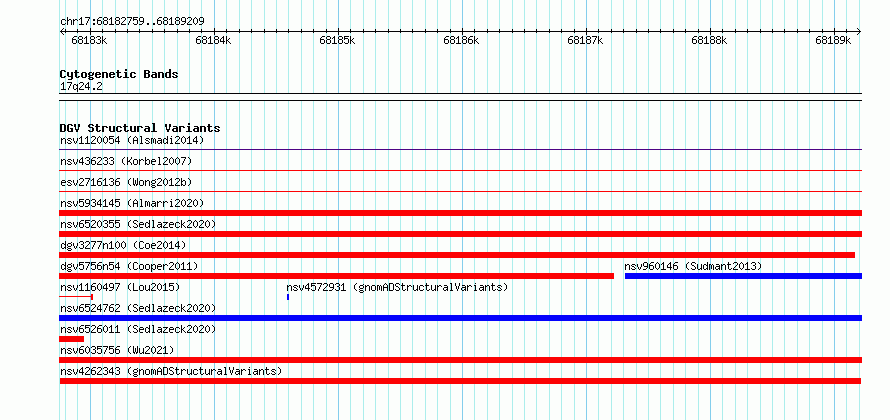Open nsv960146 (Sudmant2013) variant label
This screenshot has width=890, height=420.
[x=693, y=266]
